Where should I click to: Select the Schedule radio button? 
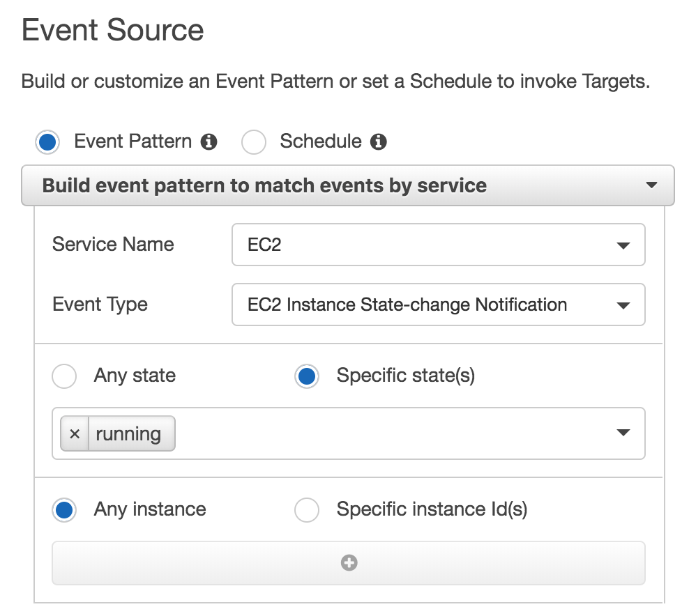254,142
